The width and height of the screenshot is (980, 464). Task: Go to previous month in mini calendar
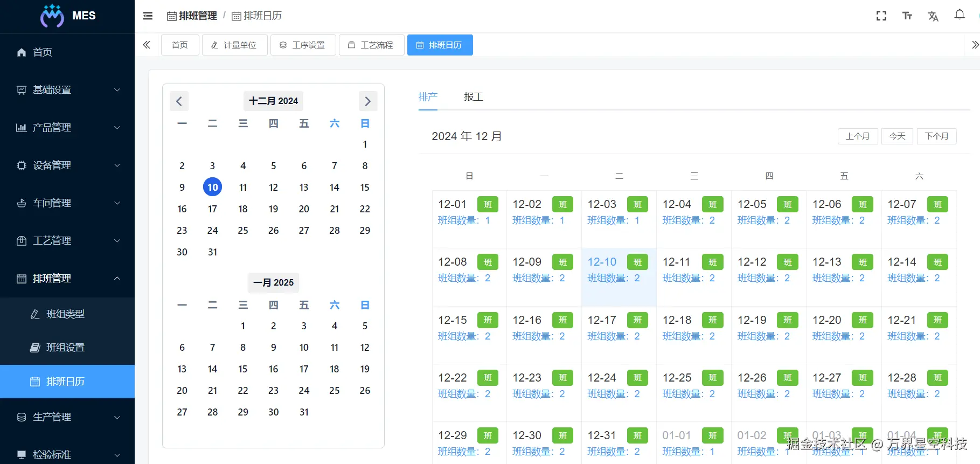tap(179, 101)
